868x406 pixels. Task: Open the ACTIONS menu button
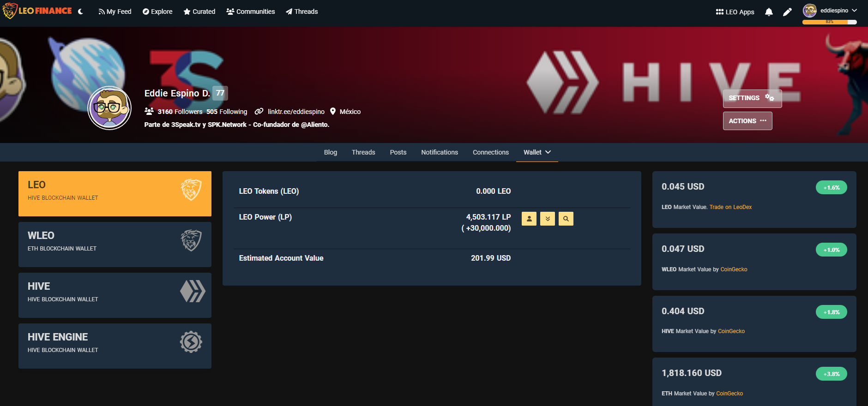coord(747,121)
